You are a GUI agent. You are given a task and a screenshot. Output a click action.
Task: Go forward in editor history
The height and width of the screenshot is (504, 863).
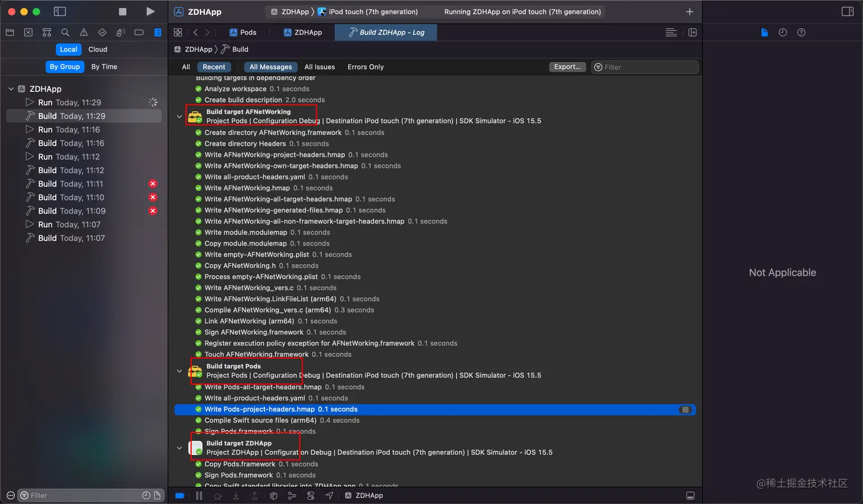click(207, 33)
